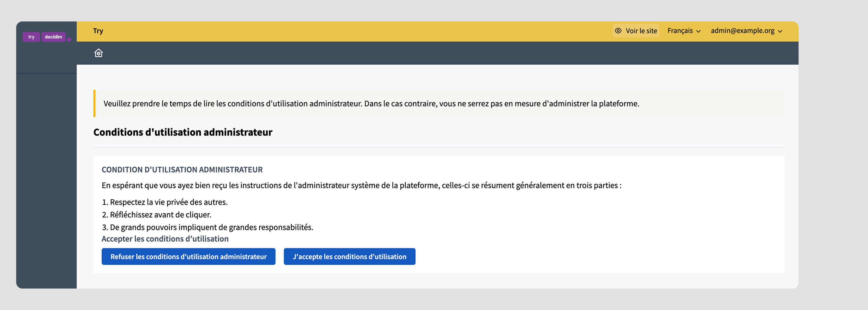Viewport: 868px width, 310px height.
Task: Click Refuser les conditions d'utilisation administrateur button
Action: point(188,257)
